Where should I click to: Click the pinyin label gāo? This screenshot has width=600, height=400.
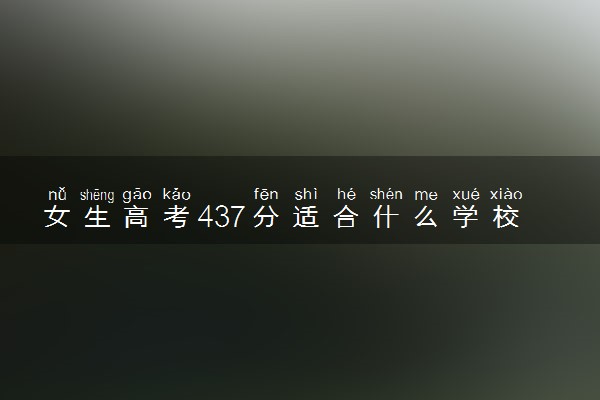(x=137, y=196)
